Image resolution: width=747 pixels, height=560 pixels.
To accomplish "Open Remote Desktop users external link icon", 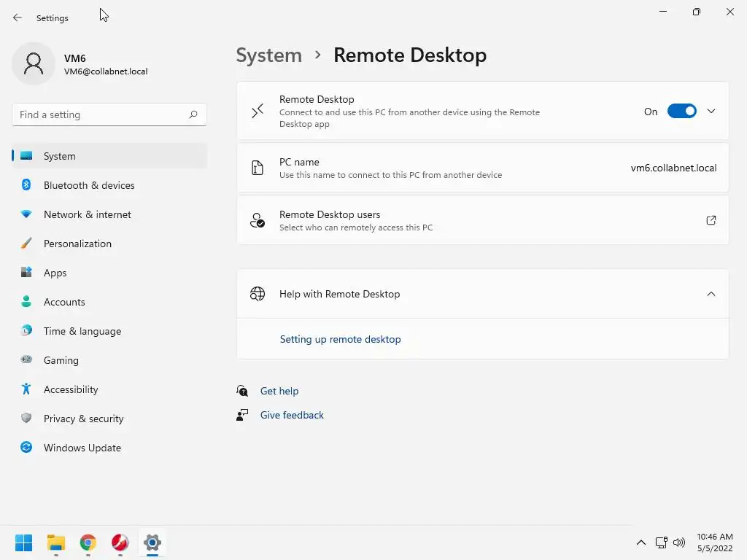I will click(711, 220).
